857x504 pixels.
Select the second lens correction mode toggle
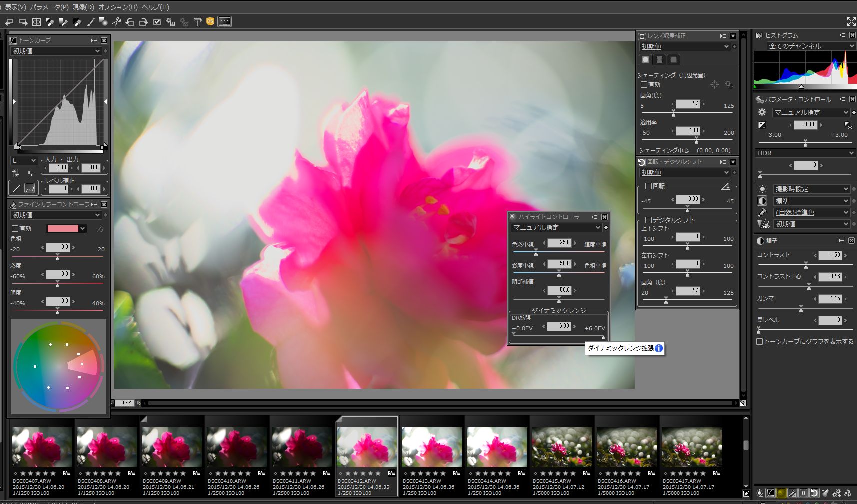point(660,59)
